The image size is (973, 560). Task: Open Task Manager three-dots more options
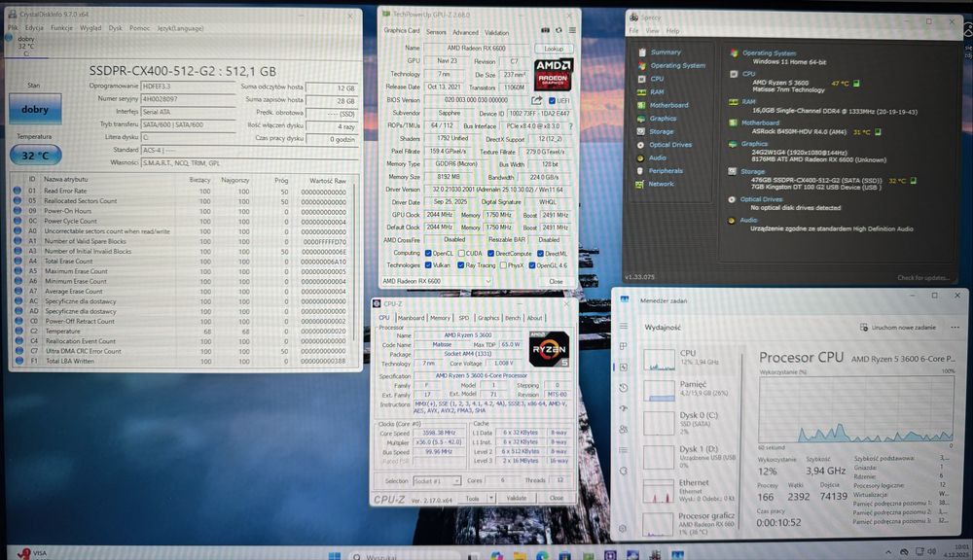(x=955, y=327)
